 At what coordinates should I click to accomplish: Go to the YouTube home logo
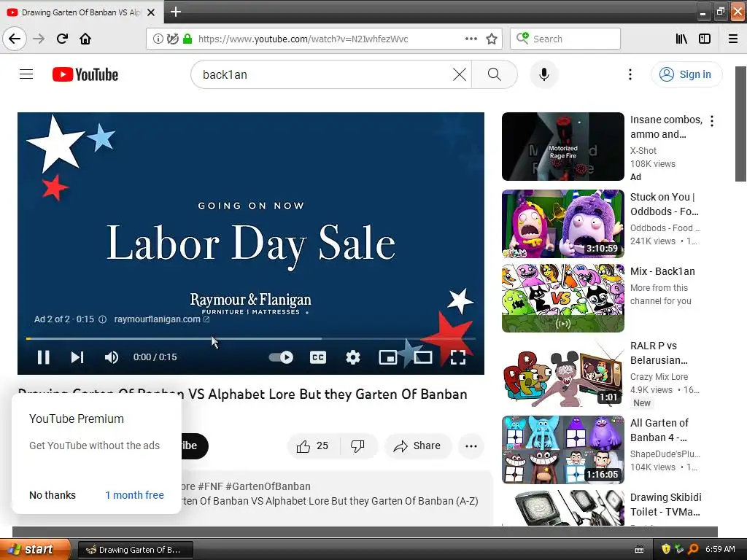(x=85, y=74)
